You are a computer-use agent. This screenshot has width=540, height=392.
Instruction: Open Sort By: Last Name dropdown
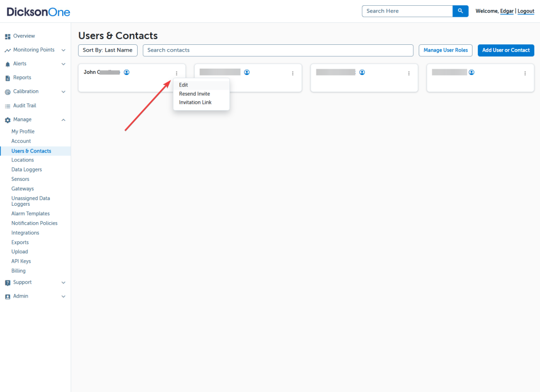[x=108, y=50]
